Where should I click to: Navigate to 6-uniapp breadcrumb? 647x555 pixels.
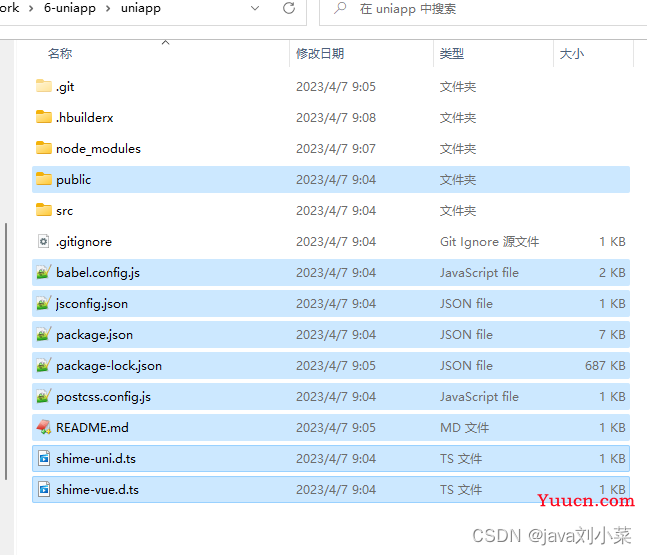click(70, 8)
